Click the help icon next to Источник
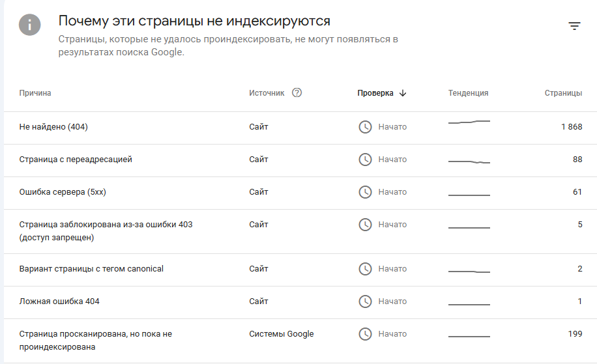 (x=297, y=92)
